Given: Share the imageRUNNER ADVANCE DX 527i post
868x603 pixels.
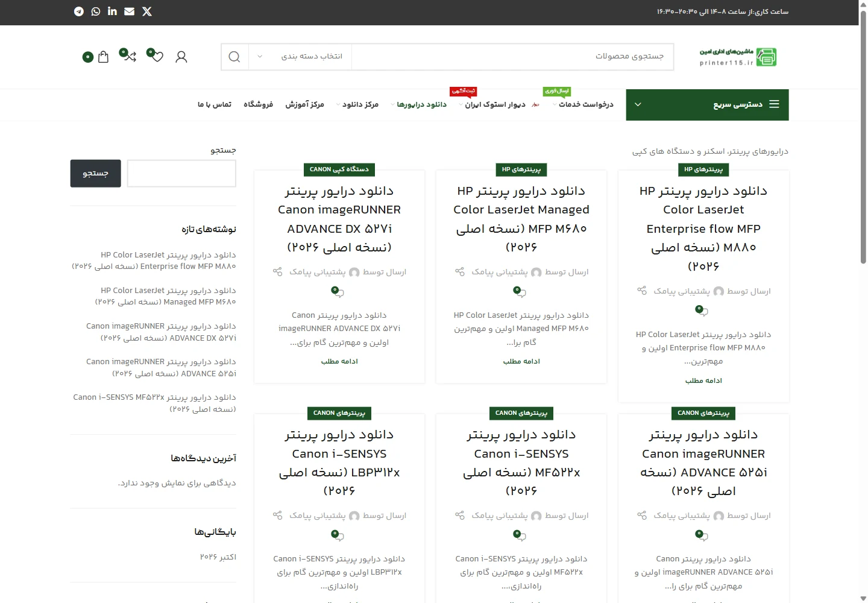Looking at the screenshot, I should click(x=278, y=272).
